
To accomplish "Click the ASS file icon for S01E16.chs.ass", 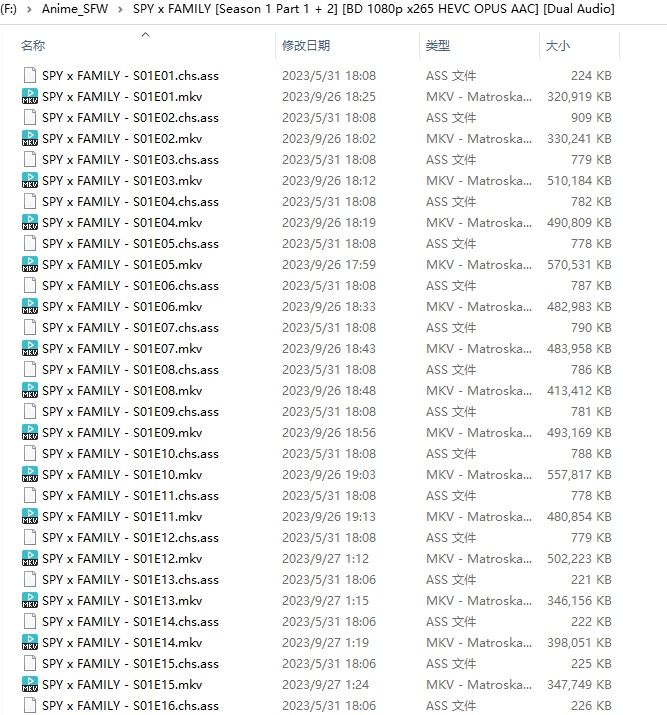I will (x=29, y=706).
